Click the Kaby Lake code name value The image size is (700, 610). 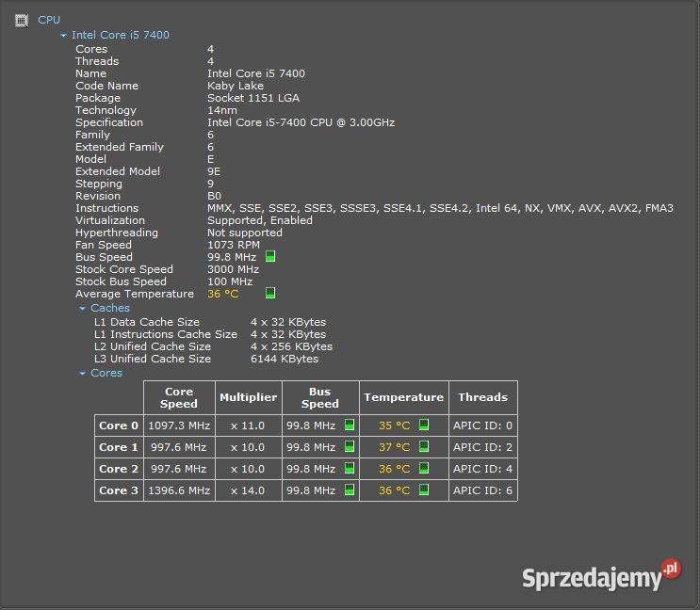coord(236,86)
